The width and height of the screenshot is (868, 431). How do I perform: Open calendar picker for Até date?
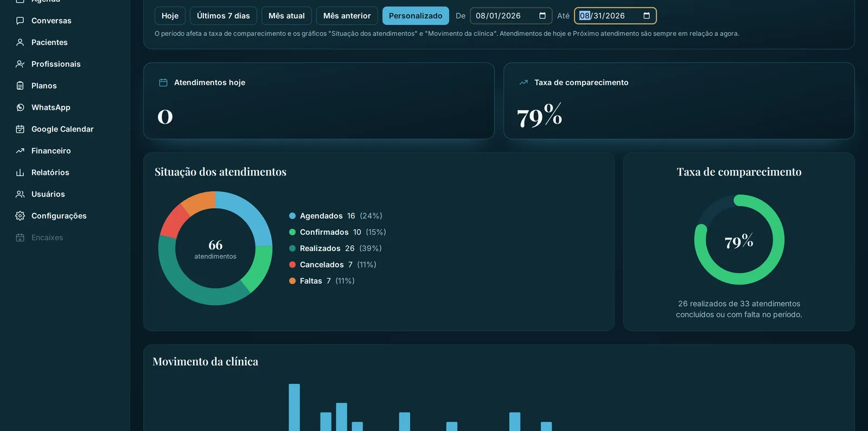point(647,16)
